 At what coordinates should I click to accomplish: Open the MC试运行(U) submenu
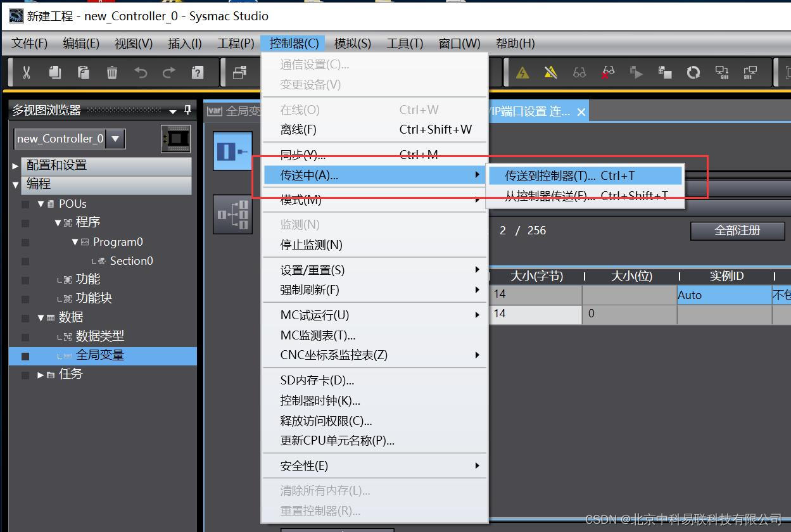point(375,315)
